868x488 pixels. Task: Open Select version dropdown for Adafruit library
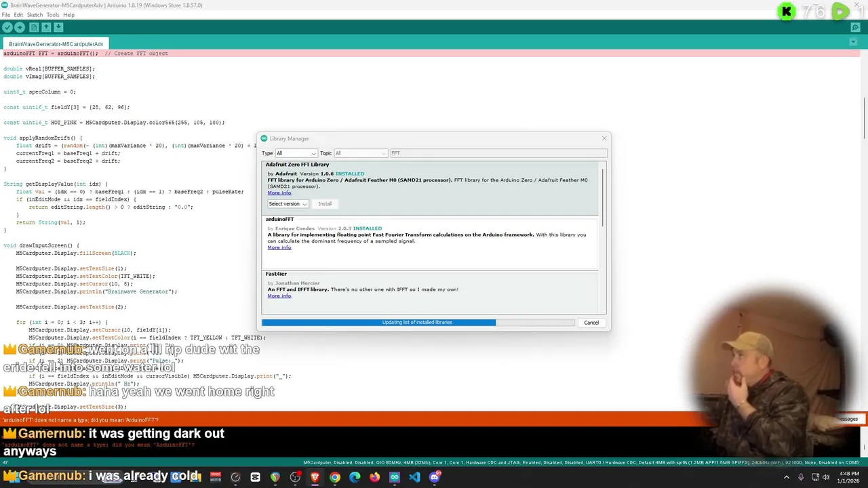pyautogui.click(x=288, y=204)
